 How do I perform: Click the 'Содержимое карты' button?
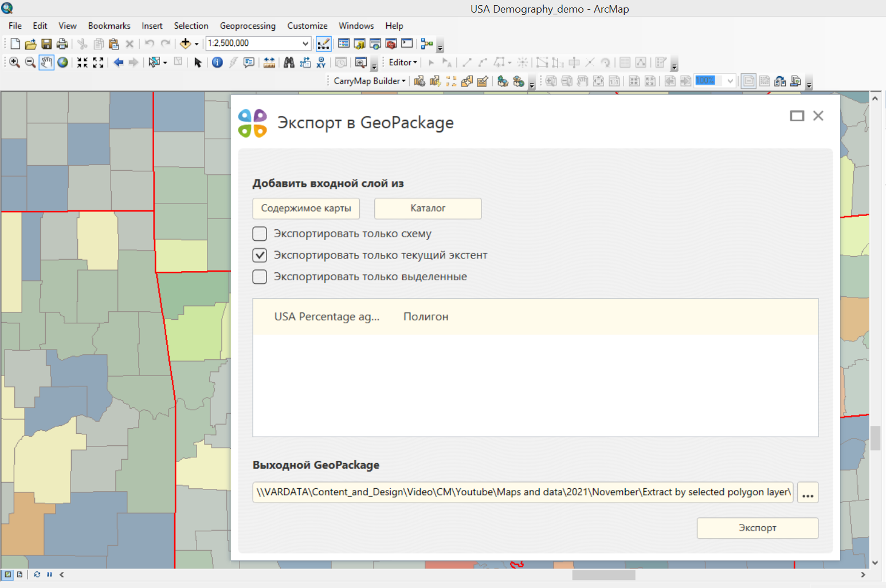pyautogui.click(x=306, y=208)
